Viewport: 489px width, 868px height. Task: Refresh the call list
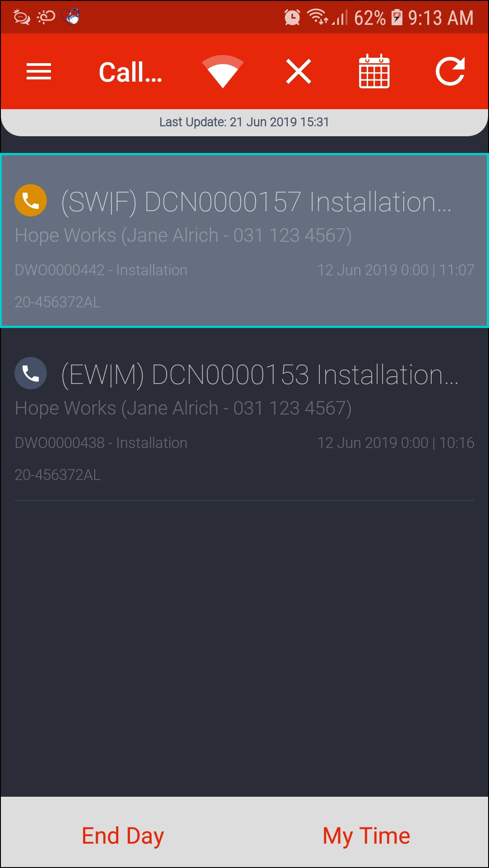pyautogui.click(x=450, y=71)
